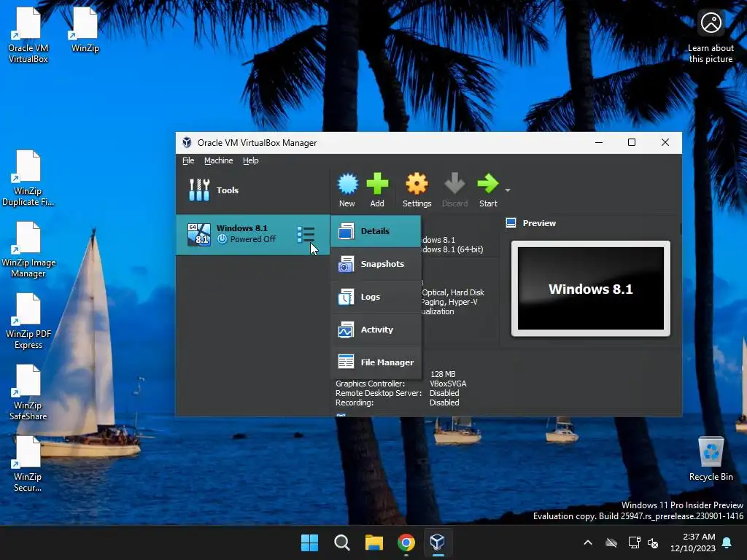Open WinZip Duplicate File desktop shortcut

pyautogui.click(x=28, y=178)
